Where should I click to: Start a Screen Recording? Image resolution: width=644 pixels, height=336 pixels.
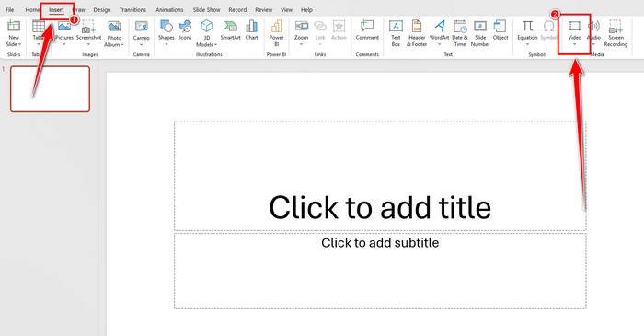point(615,33)
